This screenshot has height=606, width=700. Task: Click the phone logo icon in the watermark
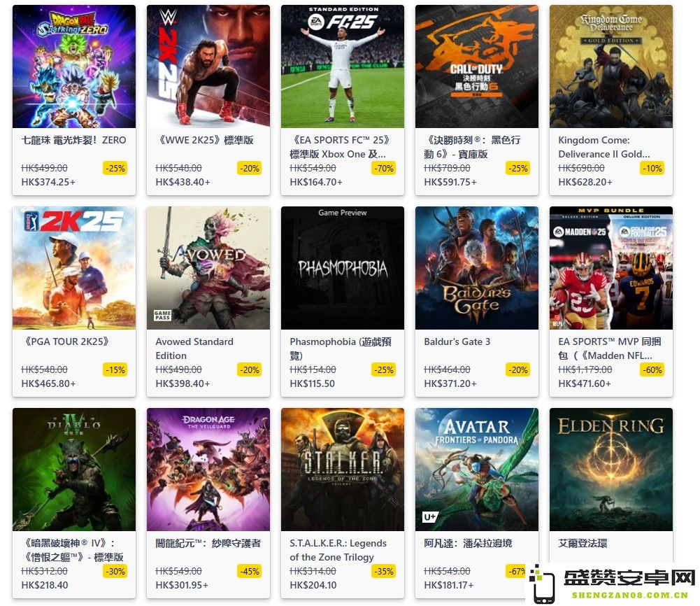(x=541, y=584)
